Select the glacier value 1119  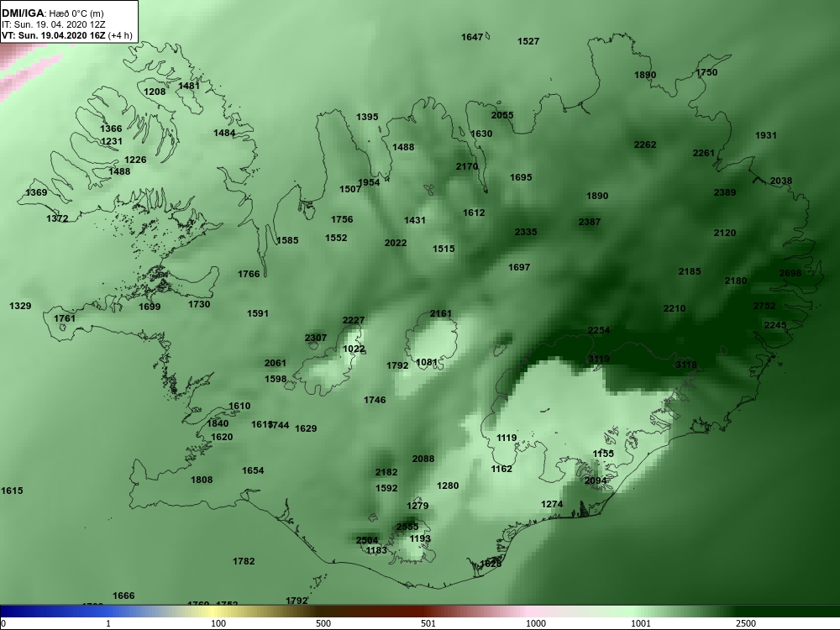(x=507, y=438)
